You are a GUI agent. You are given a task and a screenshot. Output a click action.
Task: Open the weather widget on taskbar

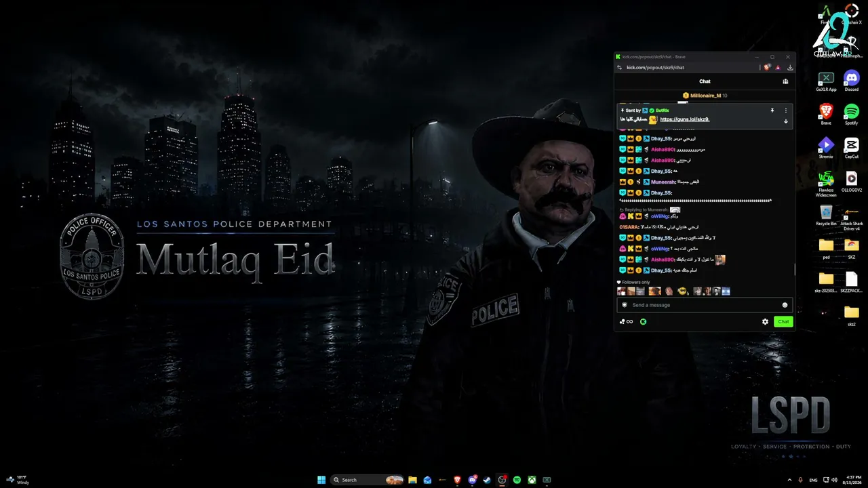(18, 480)
